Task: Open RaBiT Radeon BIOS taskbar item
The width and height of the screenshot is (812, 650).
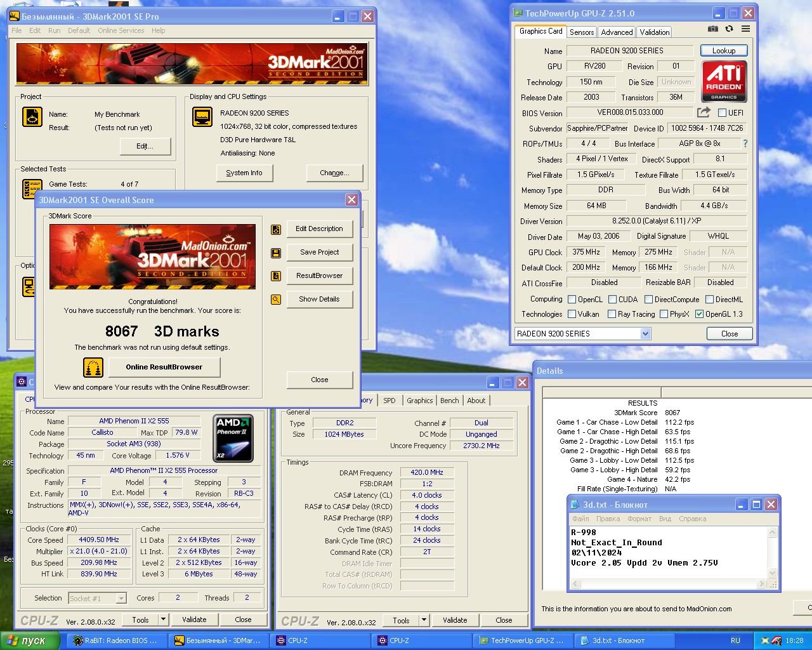Action: tap(116, 640)
